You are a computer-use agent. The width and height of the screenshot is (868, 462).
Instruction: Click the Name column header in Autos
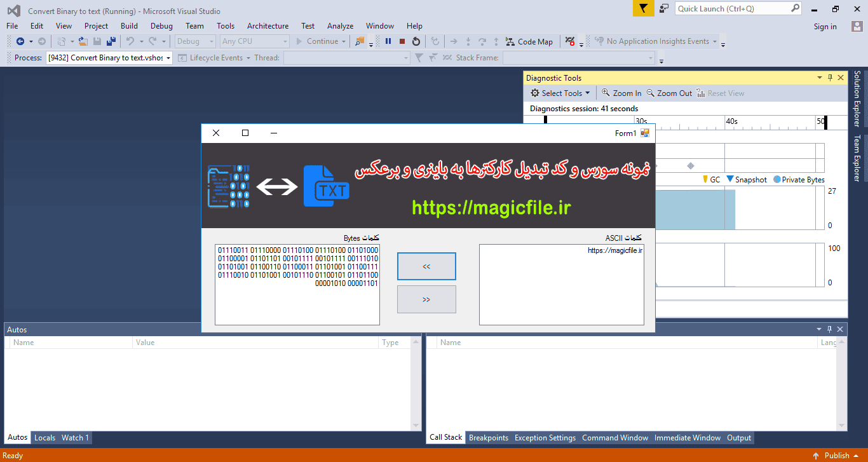point(72,343)
